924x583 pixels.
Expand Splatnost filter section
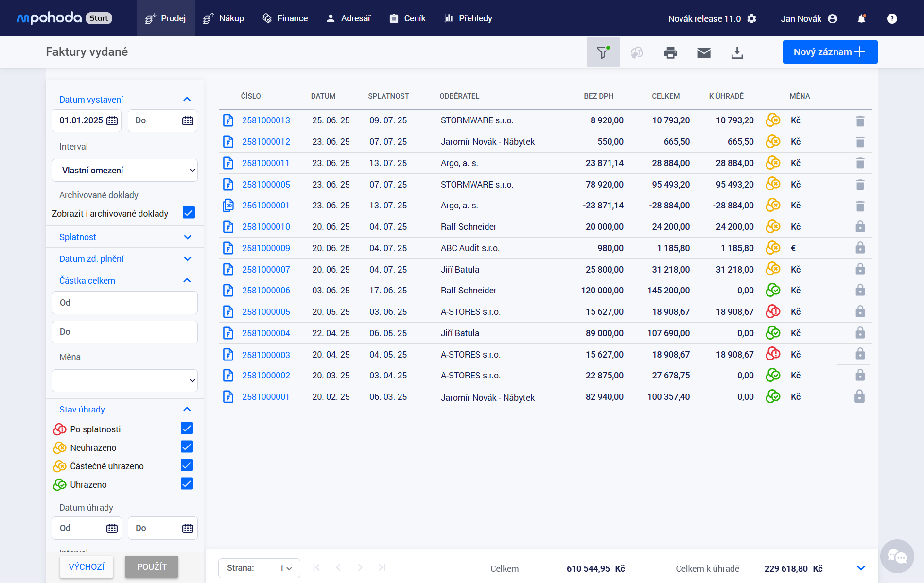pyautogui.click(x=187, y=237)
